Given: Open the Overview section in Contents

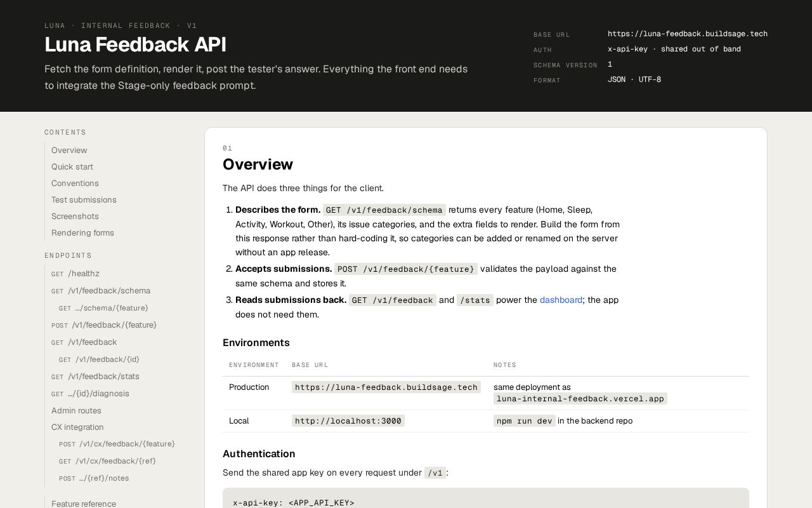Looking at the screenshot, I should [x=69, y=150].
